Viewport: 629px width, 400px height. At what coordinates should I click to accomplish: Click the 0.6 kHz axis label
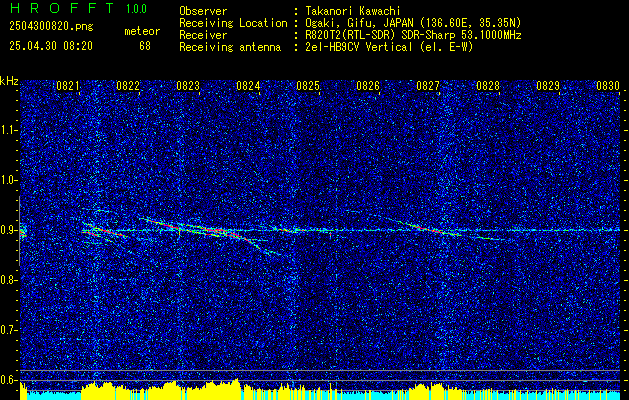9,380
